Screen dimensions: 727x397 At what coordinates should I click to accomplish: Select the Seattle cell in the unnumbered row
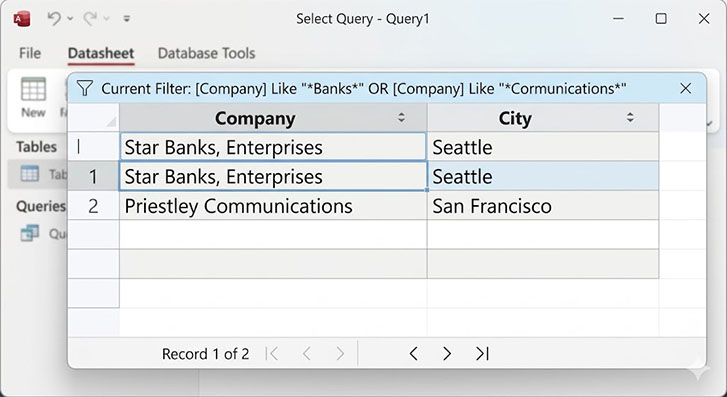point(542,147)
